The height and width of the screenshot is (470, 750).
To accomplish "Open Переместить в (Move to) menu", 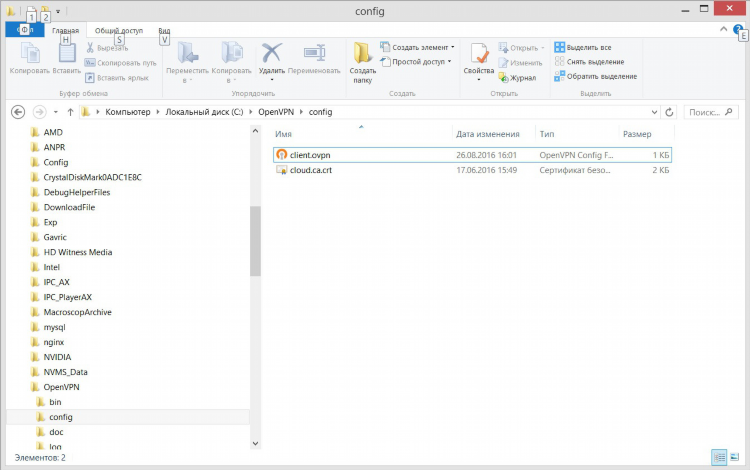I will coord(187,62).
